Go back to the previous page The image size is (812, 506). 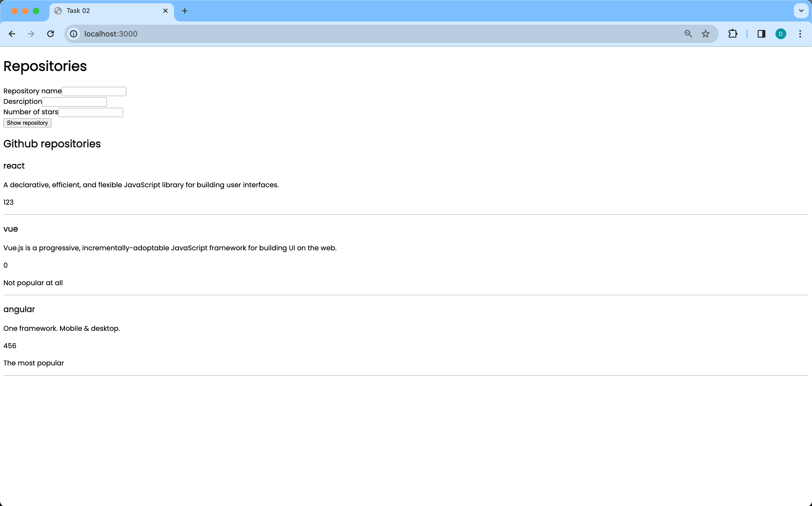tap(12, 34)
